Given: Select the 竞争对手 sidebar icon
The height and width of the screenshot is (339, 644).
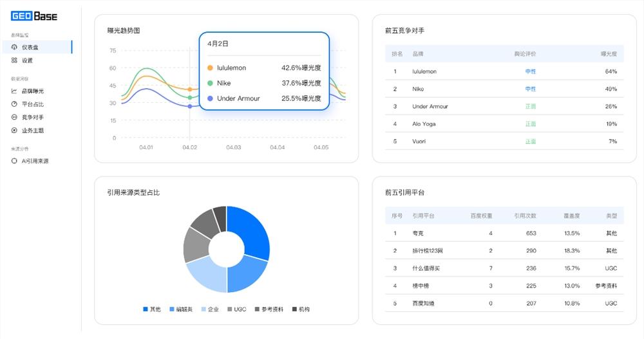Looking at the screenshot, I should (14, 117).
